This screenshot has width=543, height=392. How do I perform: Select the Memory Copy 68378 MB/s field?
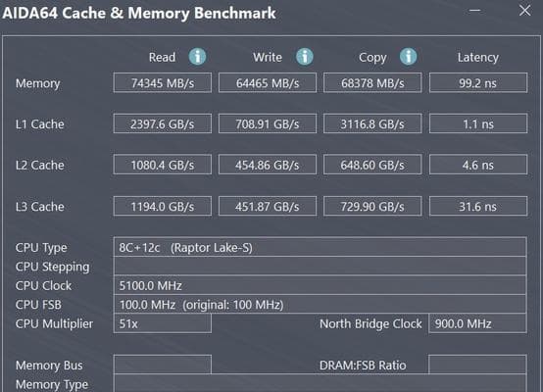coord(372,82)
